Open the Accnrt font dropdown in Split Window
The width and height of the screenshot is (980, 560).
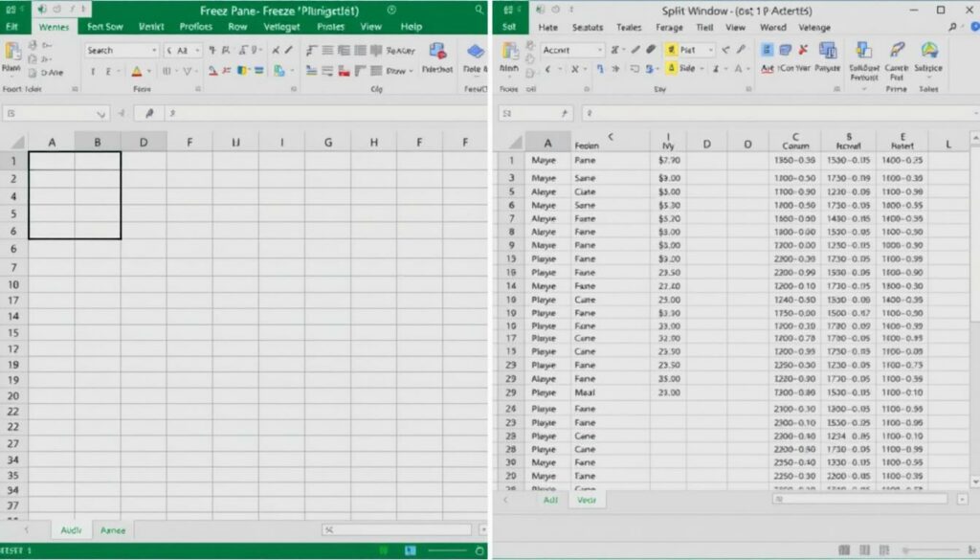click(x=599, y=50)
